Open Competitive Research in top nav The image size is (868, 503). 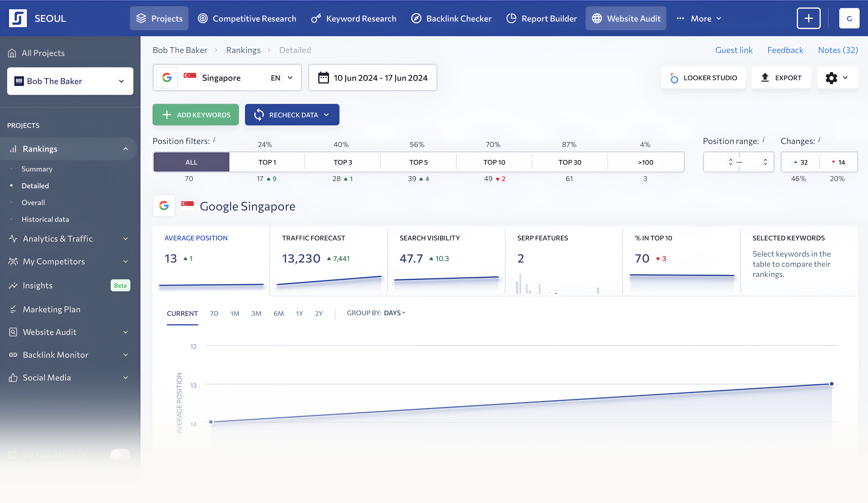click(247, 18)
